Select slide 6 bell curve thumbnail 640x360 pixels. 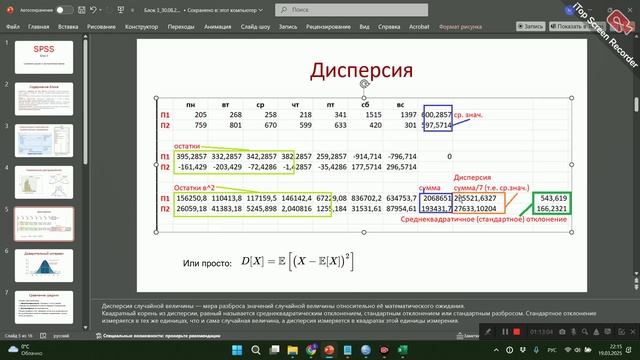[44, 266]
